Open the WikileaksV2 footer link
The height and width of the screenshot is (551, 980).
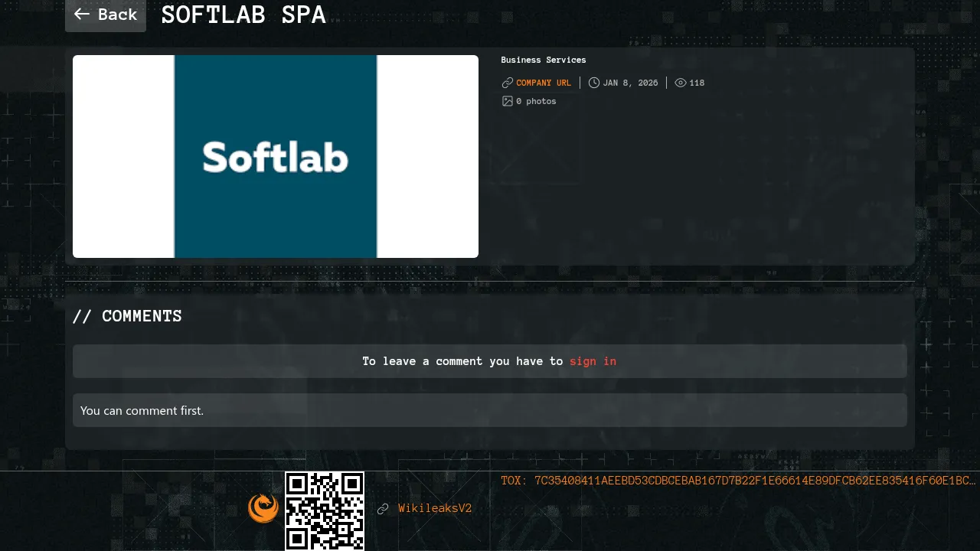[435, 508]
